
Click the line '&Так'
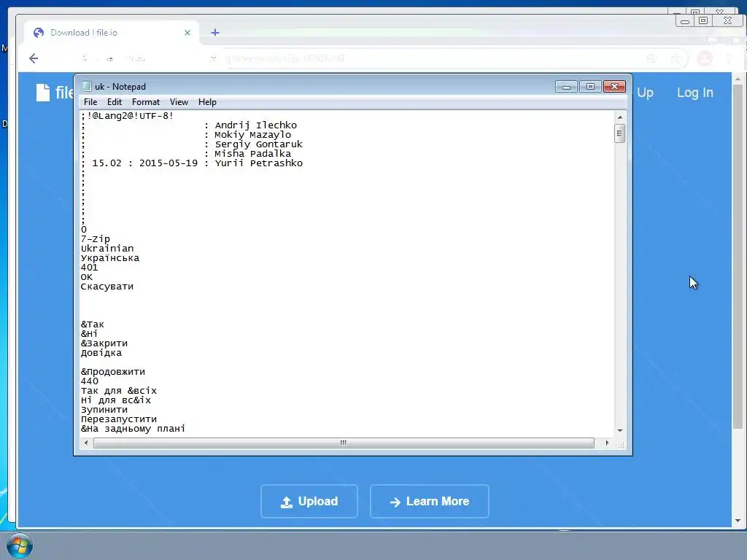coord(93,324)
